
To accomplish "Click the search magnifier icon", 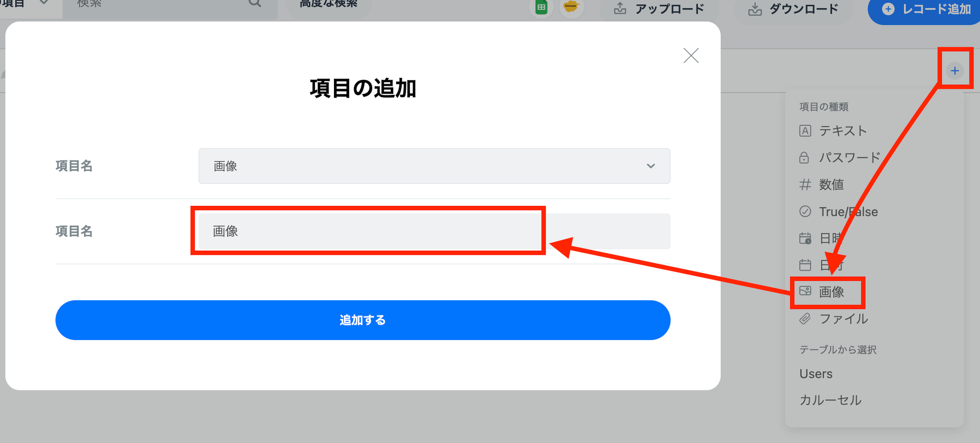I will pyautogui.click(x=255, y=3).
